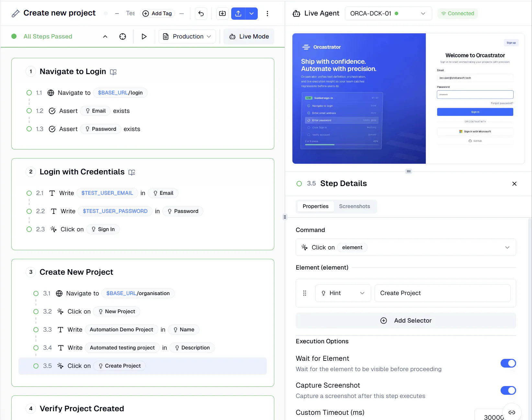Click the undo arrow icon
Screen dimensions: 532x420
[201, 14]
